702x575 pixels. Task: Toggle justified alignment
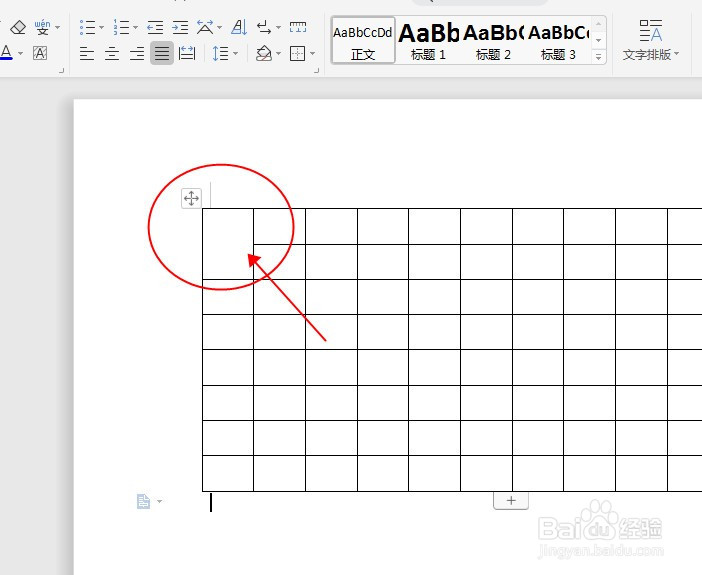pyautogui.click(x=162, y=53)
